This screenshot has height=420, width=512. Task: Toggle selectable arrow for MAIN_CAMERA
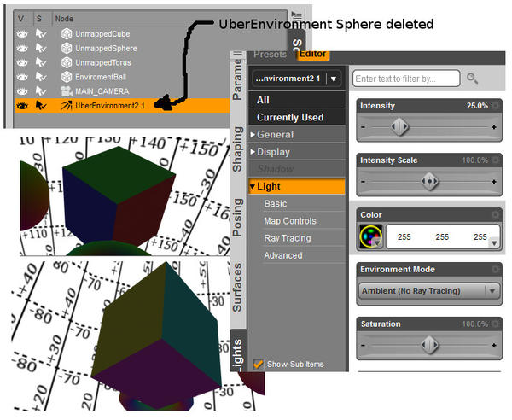click(41, 91)
